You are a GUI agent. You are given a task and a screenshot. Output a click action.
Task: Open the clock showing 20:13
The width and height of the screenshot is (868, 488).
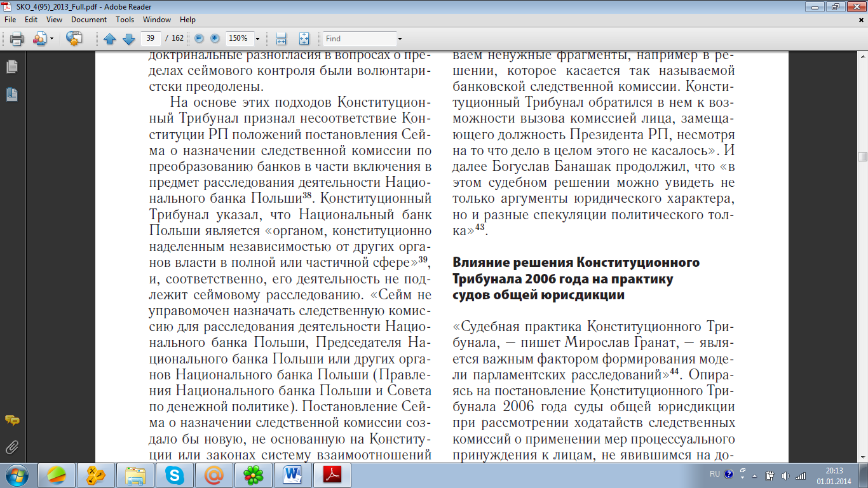point(834,475)
